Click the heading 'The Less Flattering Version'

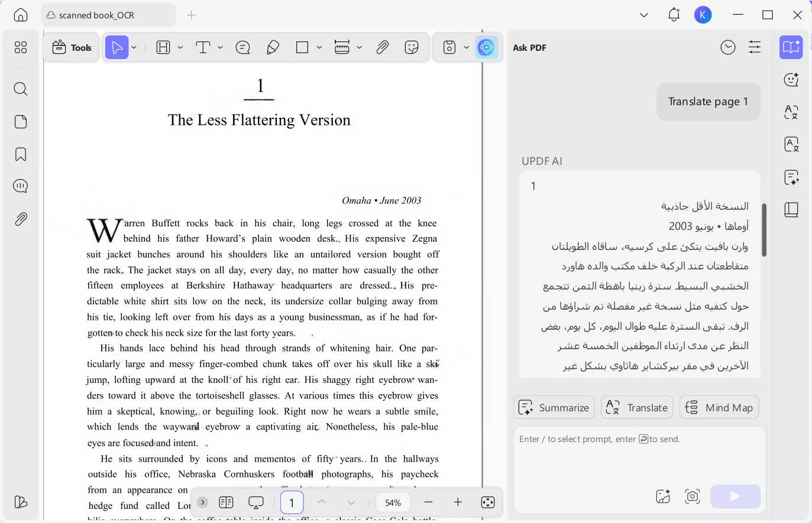(259, 120)
